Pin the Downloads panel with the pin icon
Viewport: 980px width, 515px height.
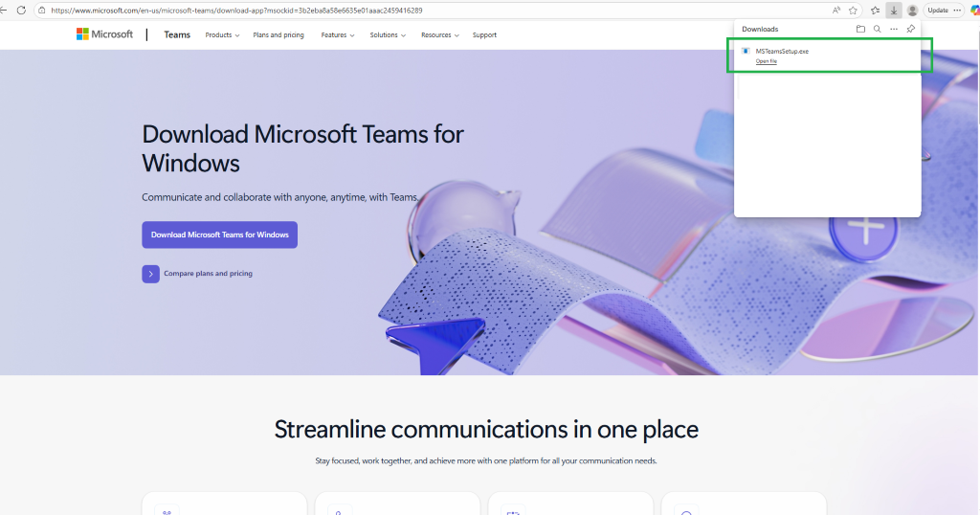tap(911, 29)
